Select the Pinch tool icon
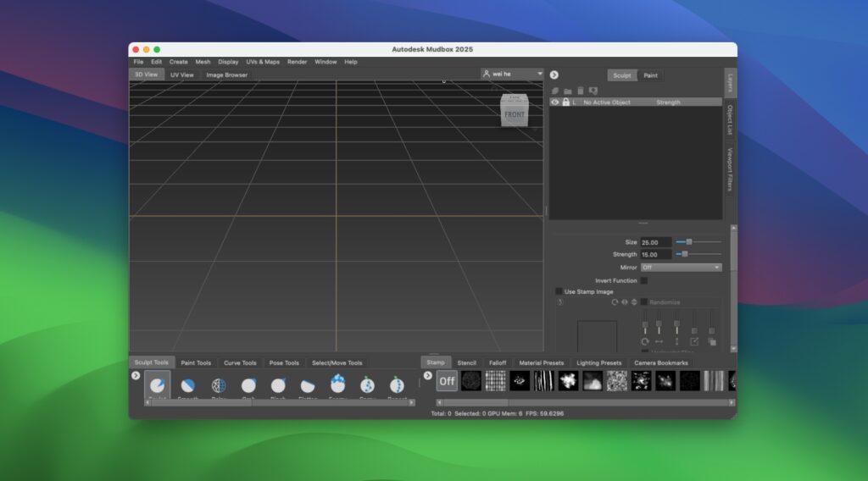 tap(278, 384)
